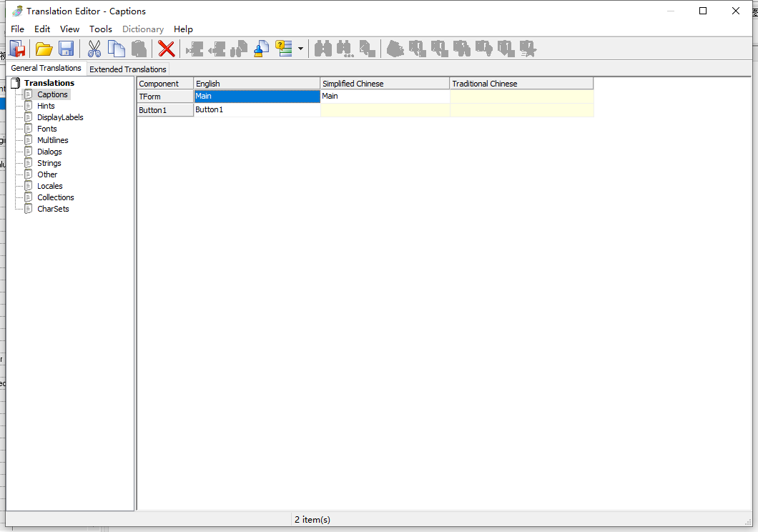Viewport: 758px width, 532px height.
Task: Switch to General Translations tab
Action: [x=46, y=68]
